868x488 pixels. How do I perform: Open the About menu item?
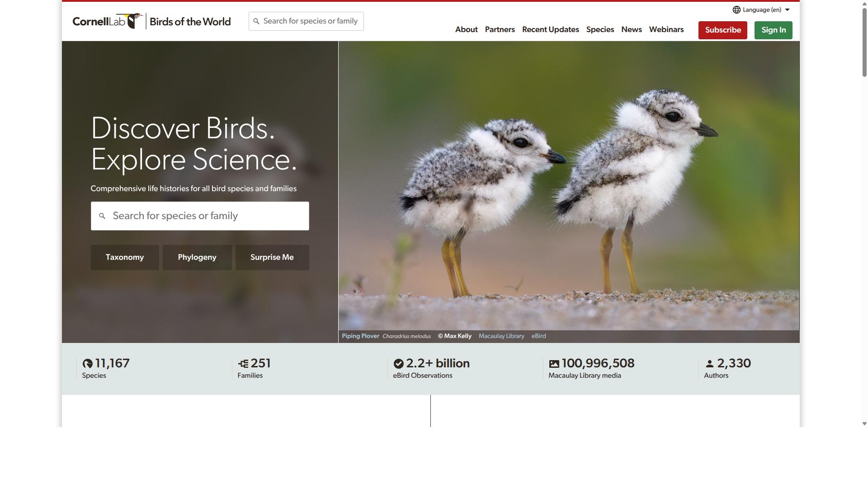(x=466, y=29)
